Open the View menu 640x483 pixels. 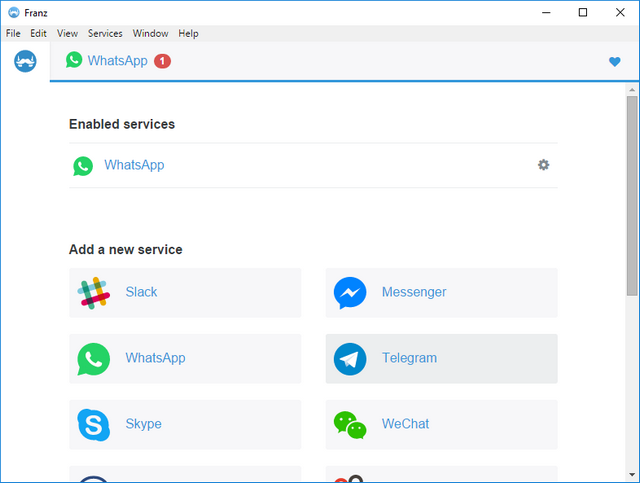pos(67,33)
